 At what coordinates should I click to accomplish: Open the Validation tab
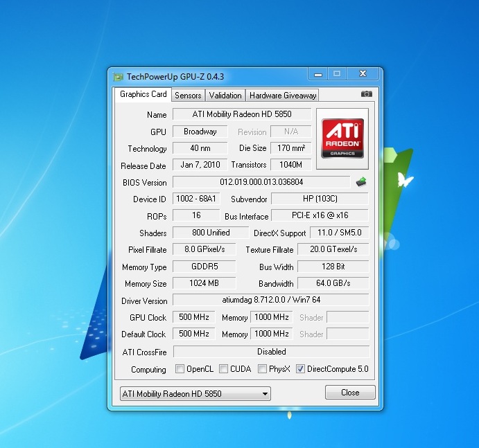[x=225, y=96]
